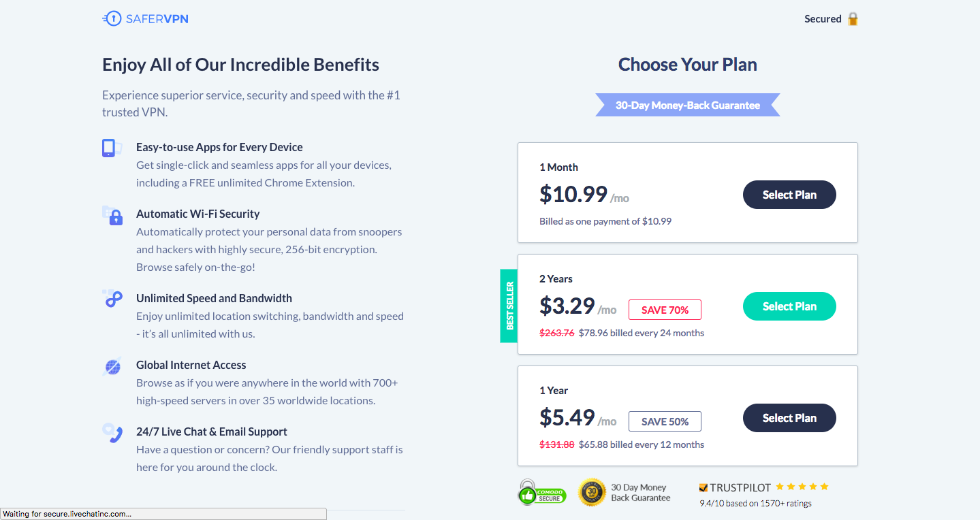Click the $3.29 per month price

578,306
